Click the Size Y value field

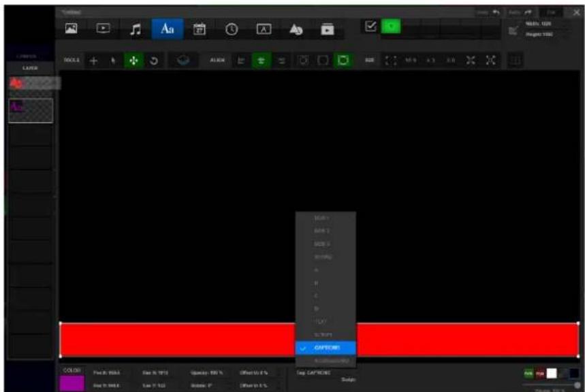154,385
